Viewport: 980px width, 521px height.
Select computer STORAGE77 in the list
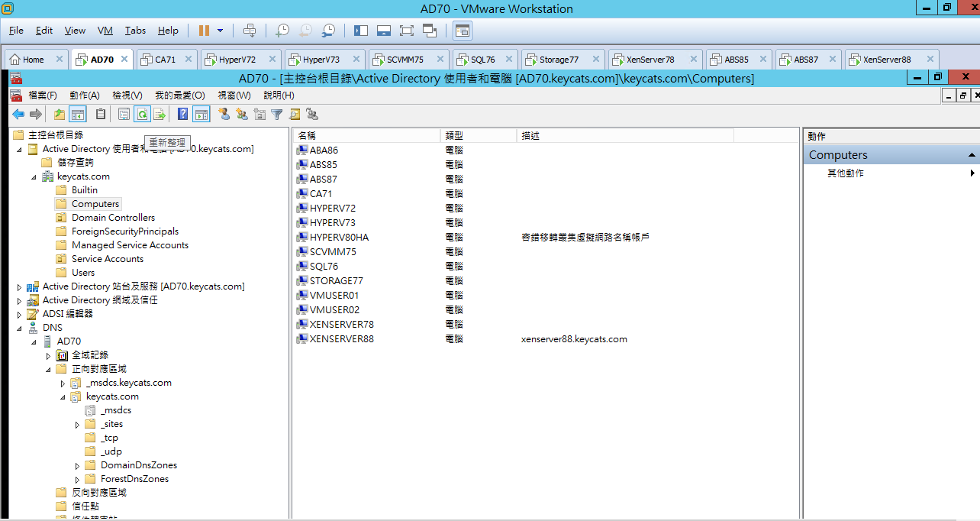pos(337,281)
